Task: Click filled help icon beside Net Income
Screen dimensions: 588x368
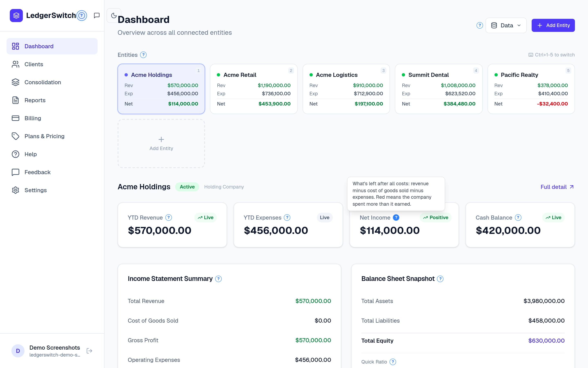Action: point(396,218)
